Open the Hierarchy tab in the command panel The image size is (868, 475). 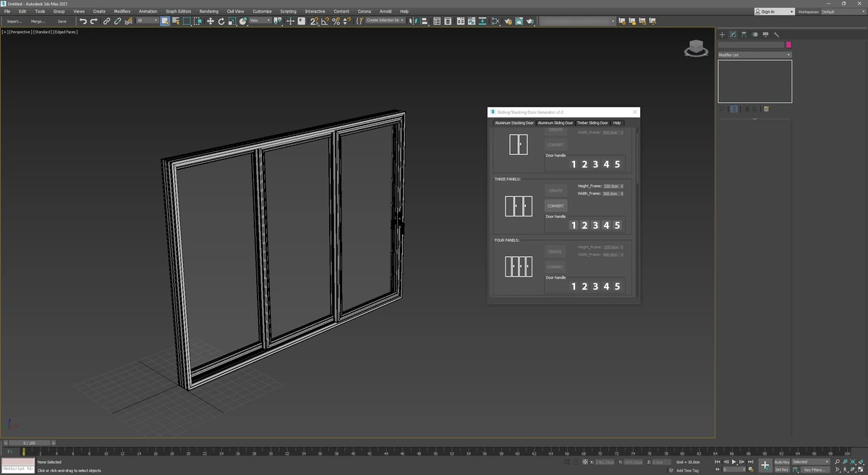point(744,34)
